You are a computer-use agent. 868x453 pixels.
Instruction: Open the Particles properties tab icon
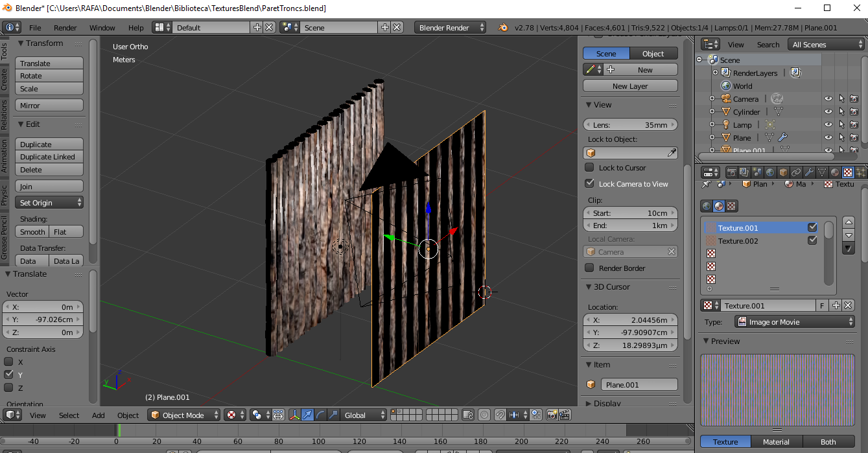pos(860,172)
